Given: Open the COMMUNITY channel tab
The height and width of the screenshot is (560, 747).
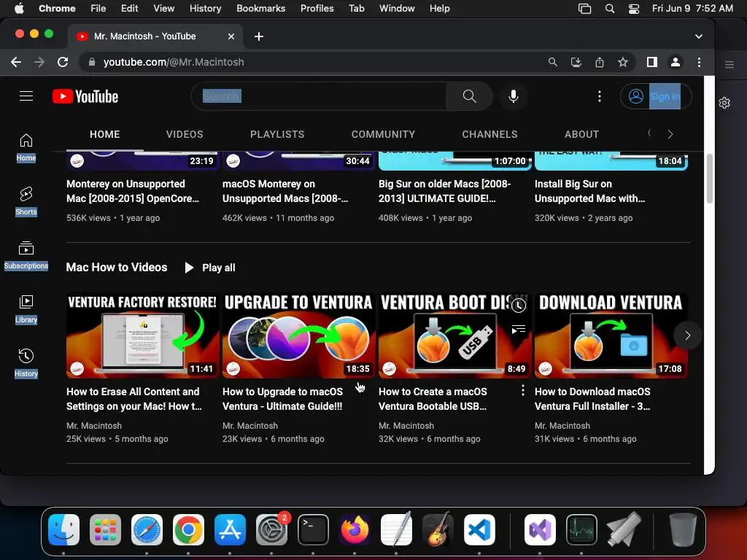Looking at the screenshot, I should [x=383, y=134].
